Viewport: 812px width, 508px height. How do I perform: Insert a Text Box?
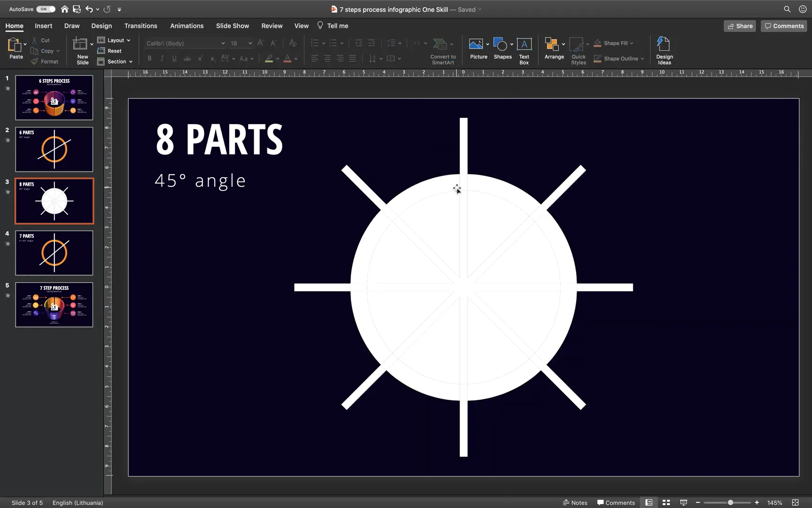click(x=523, y=47)
